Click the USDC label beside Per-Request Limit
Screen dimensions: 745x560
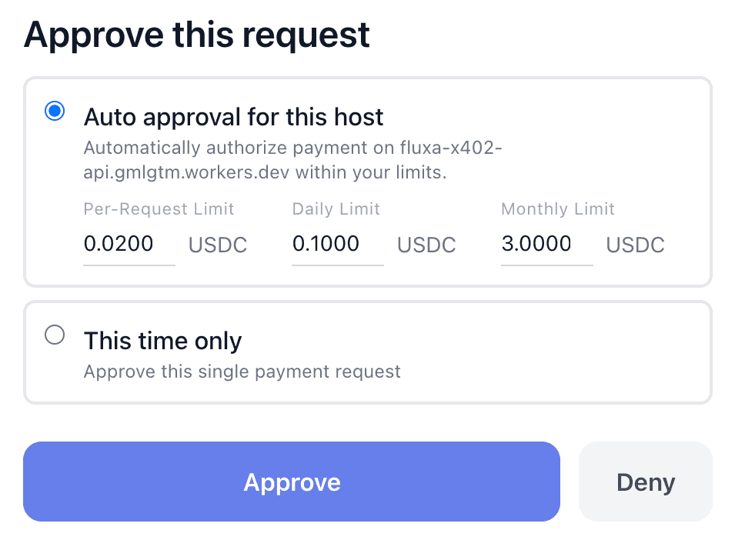click(x=217, y=245)
